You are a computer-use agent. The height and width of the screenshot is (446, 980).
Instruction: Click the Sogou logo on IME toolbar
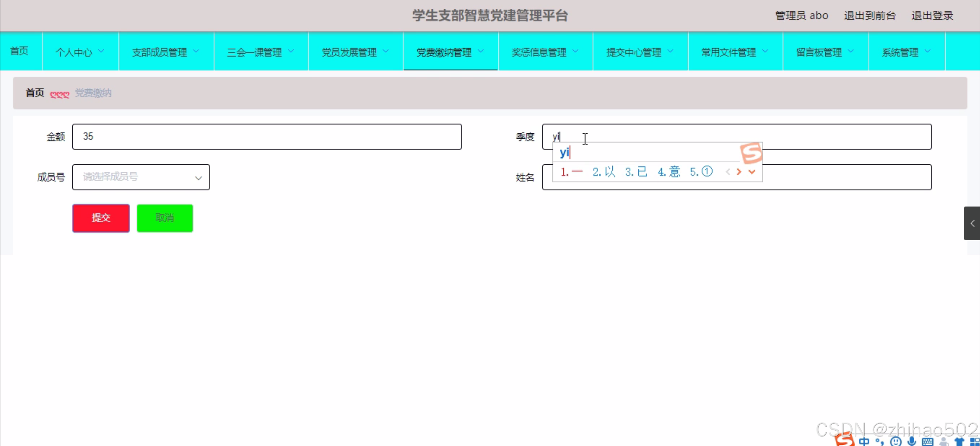point(844,440)
